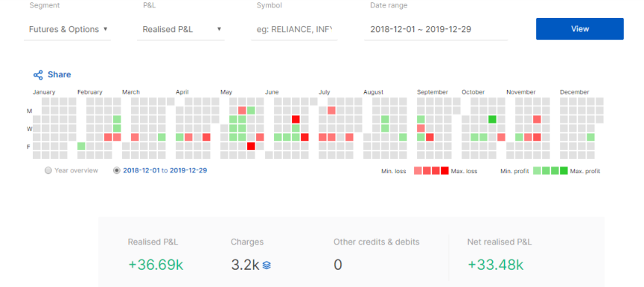644x287 pixels.
Task: Click the blue View button
Action: click(x=579, y=29)
